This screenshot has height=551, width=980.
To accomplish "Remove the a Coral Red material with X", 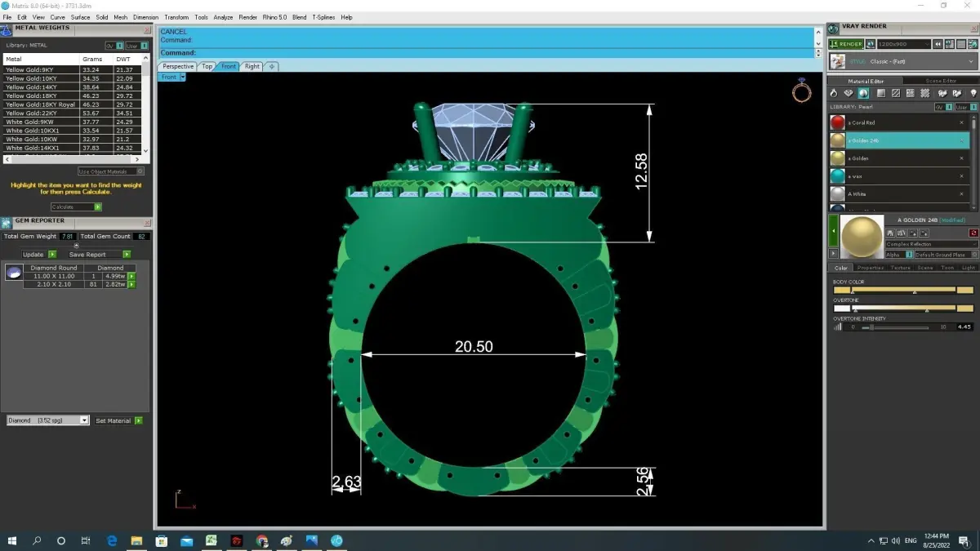I will click(x=961, y=122).
